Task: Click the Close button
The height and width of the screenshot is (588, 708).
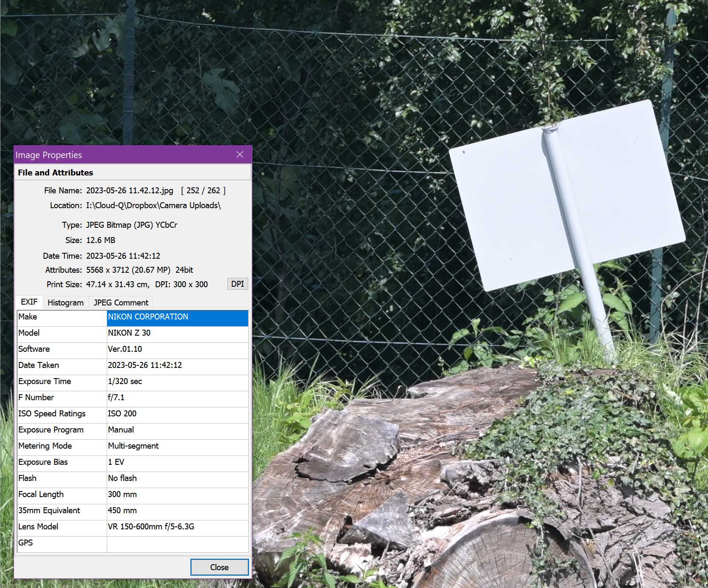Action: point(219,567)
